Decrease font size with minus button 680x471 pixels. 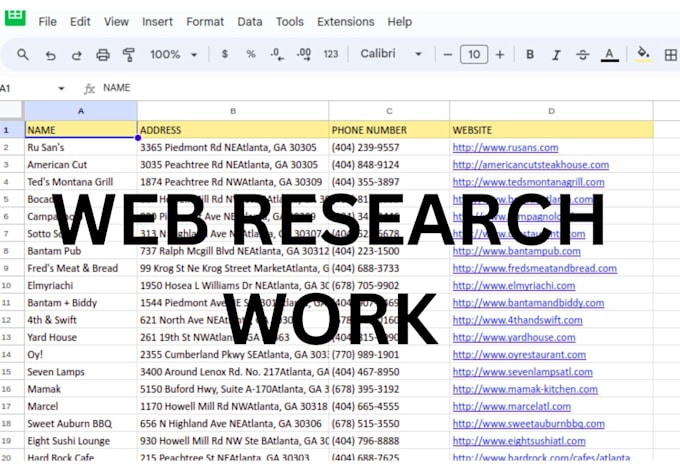448,55
